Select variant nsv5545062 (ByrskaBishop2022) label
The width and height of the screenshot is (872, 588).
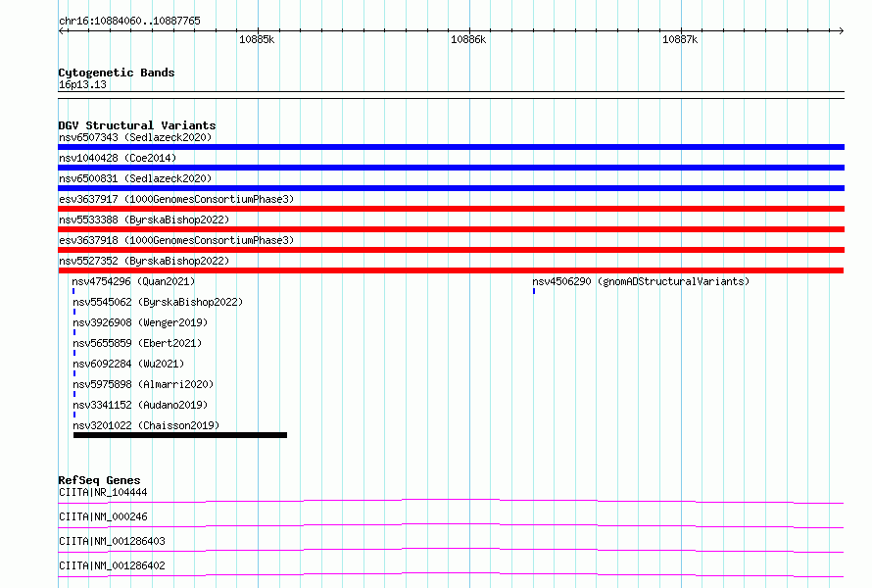point(158,302)
